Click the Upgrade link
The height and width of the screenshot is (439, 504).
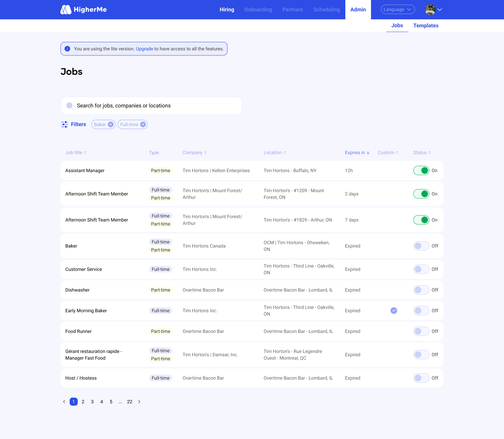[x=145, y=49]
